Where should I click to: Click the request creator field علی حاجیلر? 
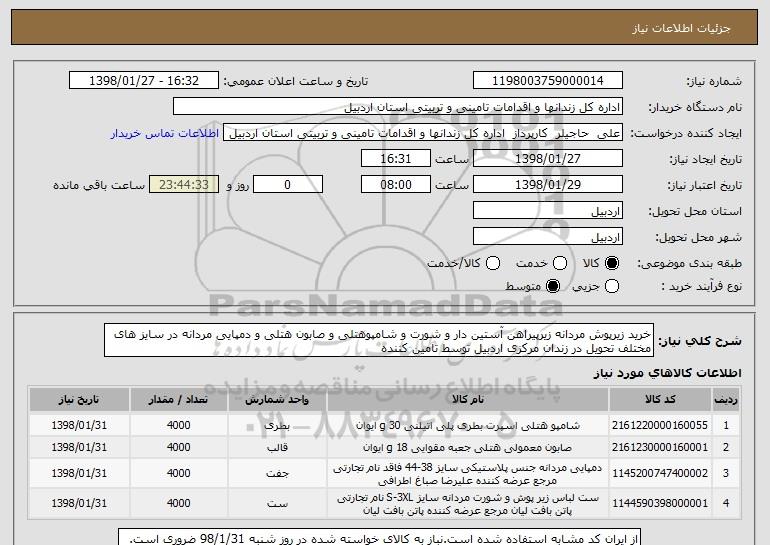pos(423,133)
